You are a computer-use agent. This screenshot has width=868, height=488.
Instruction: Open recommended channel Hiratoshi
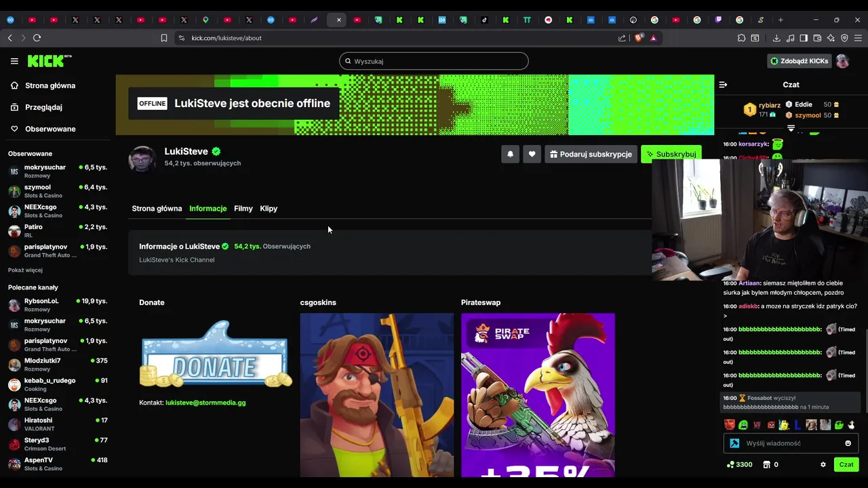(x=58, y=424)
